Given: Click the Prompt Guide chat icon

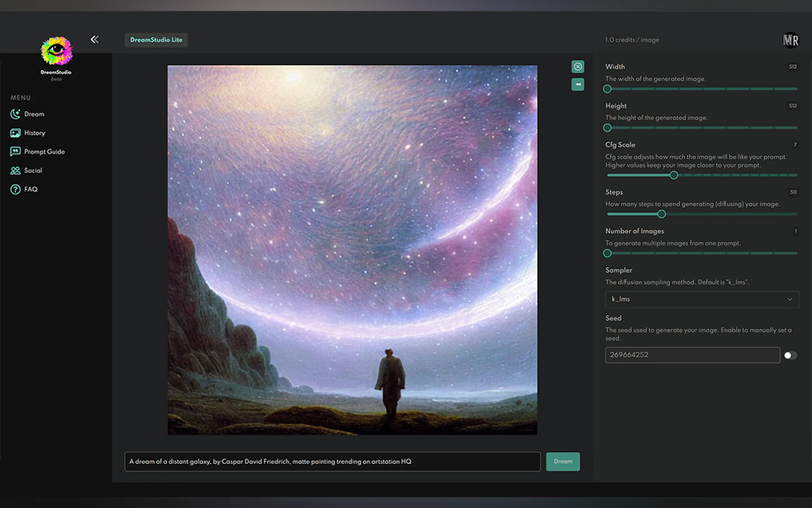Looking at the screenshot, I should pyautogui.click(x=15, y=152).
